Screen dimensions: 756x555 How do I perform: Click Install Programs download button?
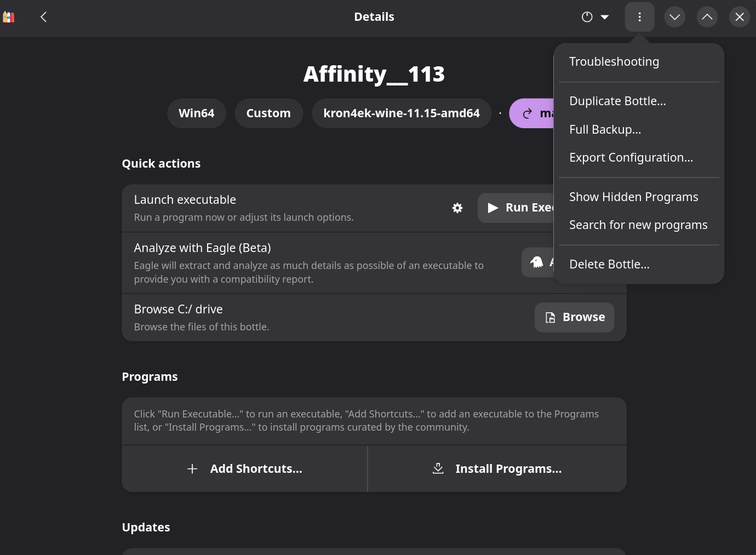tap(497, 468)
